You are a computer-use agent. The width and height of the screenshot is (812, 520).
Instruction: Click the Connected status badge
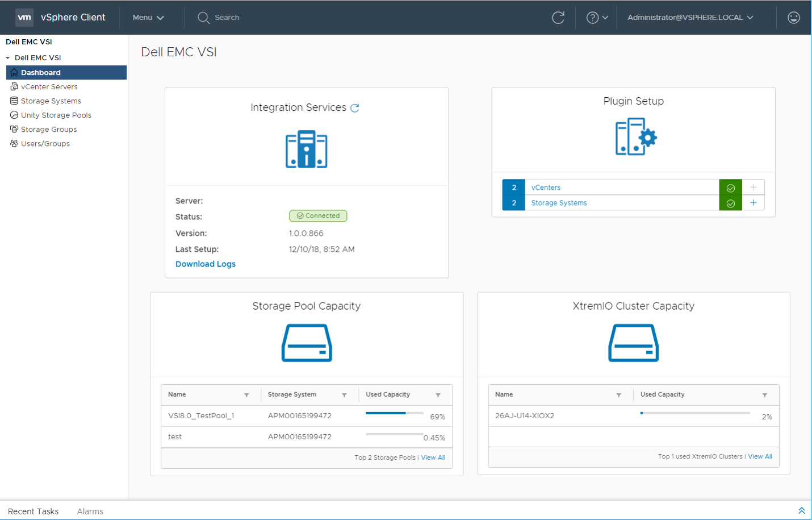tap(318, 216)
